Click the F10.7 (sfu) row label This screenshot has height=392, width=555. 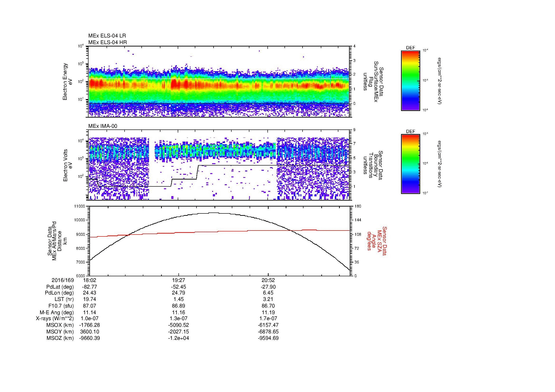(x=61, y=306)
